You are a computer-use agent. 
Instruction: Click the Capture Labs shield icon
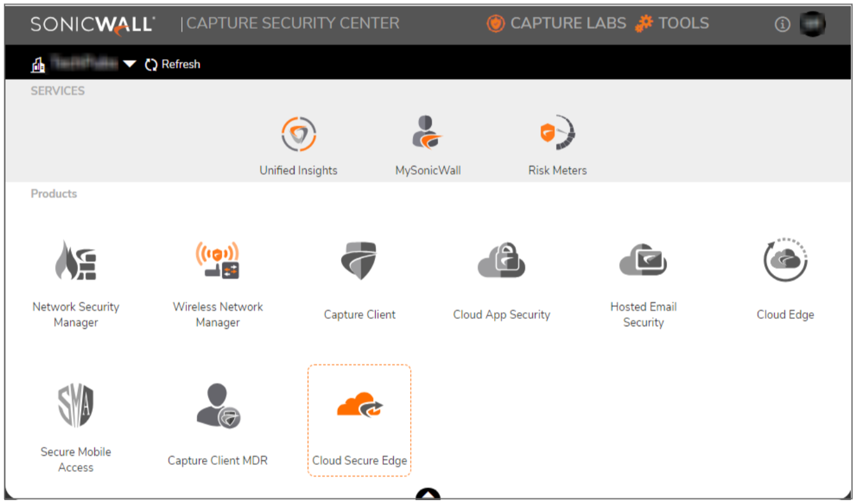496,24
